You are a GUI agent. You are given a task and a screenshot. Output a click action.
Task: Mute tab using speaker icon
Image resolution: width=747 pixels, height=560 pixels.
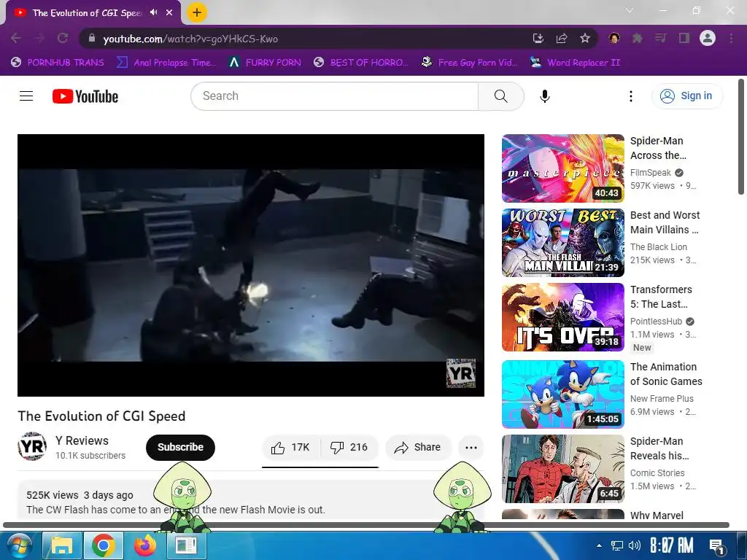point(153,12)
